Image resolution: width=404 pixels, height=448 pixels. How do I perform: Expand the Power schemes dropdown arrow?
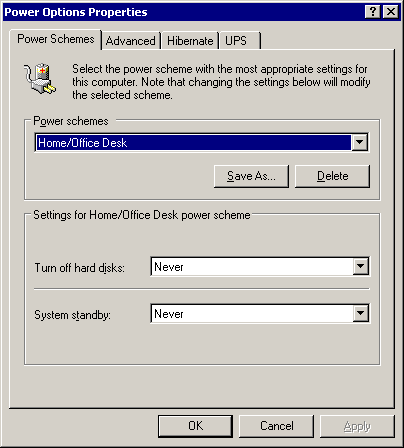(x=359, y=143)
